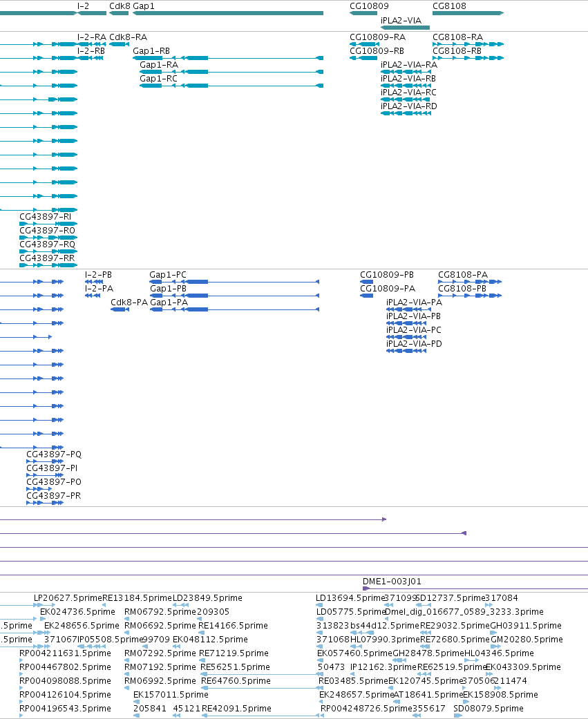Click the Gap1-RA transcript label
Image resolution: width=588 pixels, height=719 pixels.
[159, 65]
